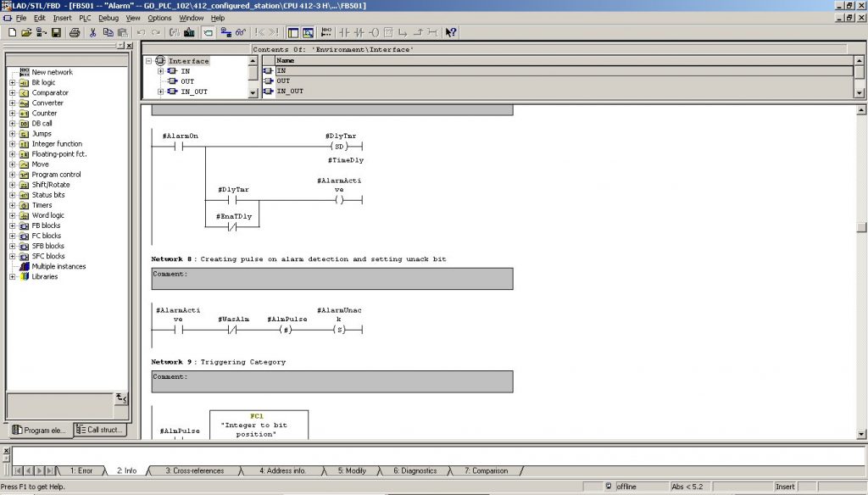The width and height of the screenshot is (868, 495).
Task: Insert a normally closed contact from toolbar
Action: [359, 33]
